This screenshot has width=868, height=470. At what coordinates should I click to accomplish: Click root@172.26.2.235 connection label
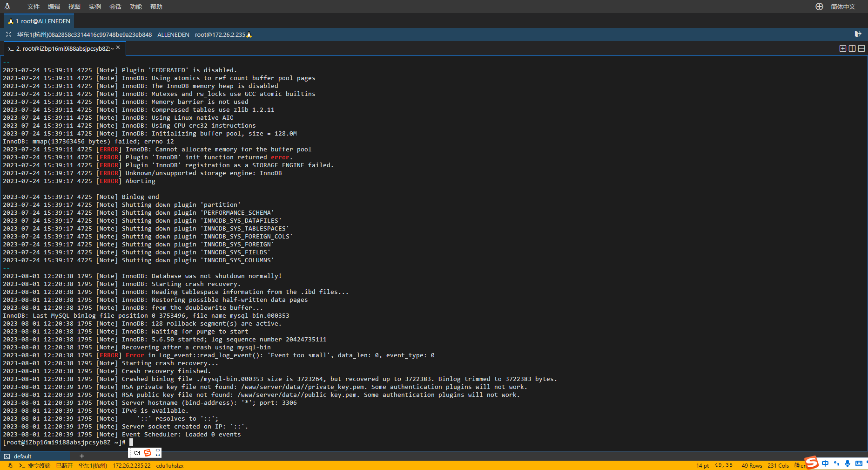[220, 34]
